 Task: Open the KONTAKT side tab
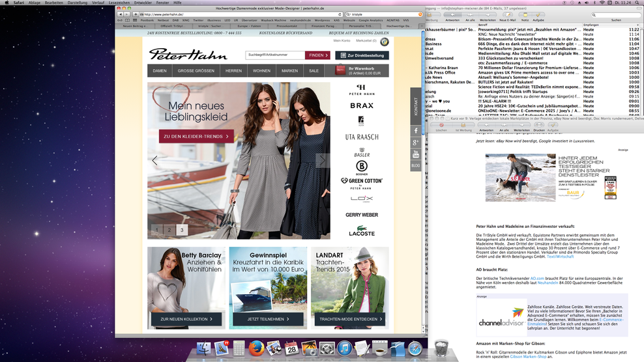click(x=416, y=106)
